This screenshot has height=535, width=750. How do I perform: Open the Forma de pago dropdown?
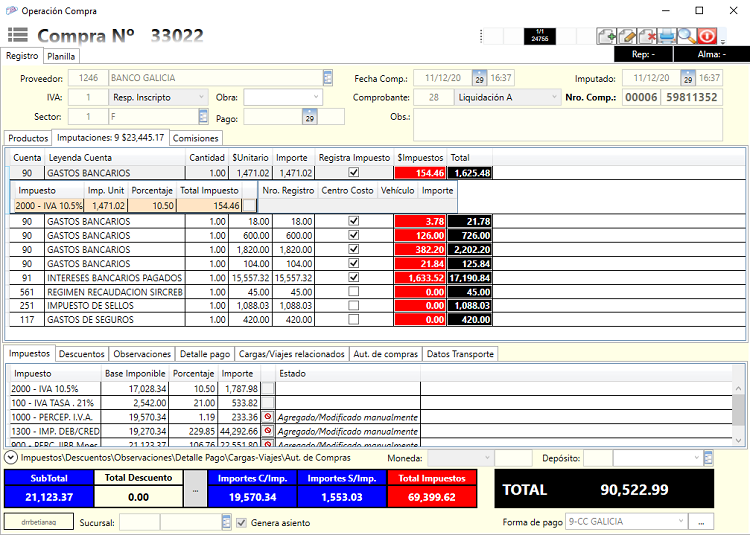pos(681,521)
